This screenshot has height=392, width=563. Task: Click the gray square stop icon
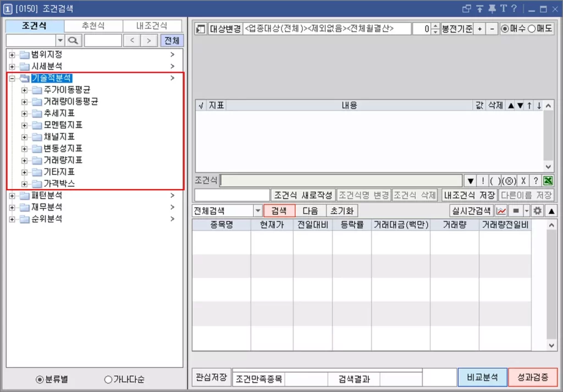coord(516,211)
